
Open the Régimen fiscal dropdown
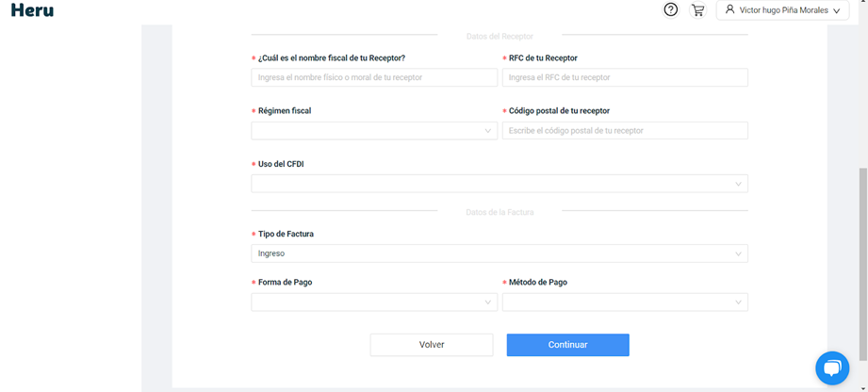[374, 131]
